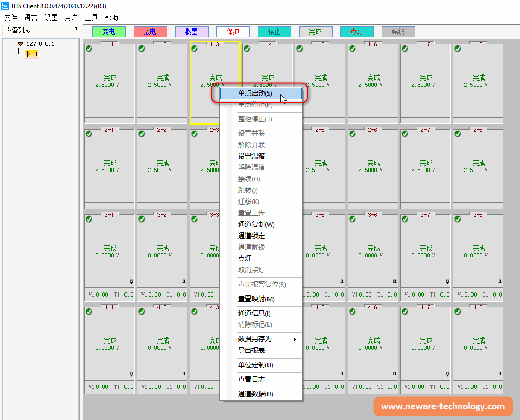Click the green check icon on channel 1-1
The width and height of the screenshot is (520, 420).
pyautogui.click(x=89, y=49)
